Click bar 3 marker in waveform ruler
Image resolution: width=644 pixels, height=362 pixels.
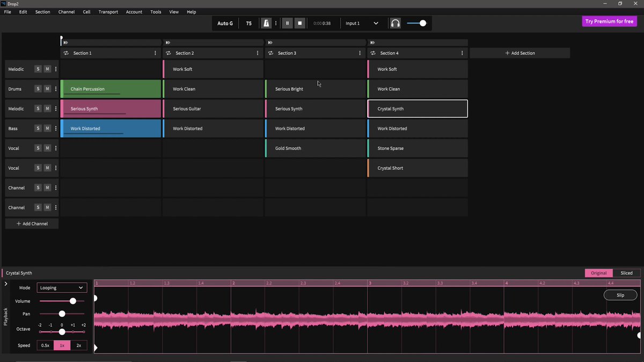click(x=370, y=283)
